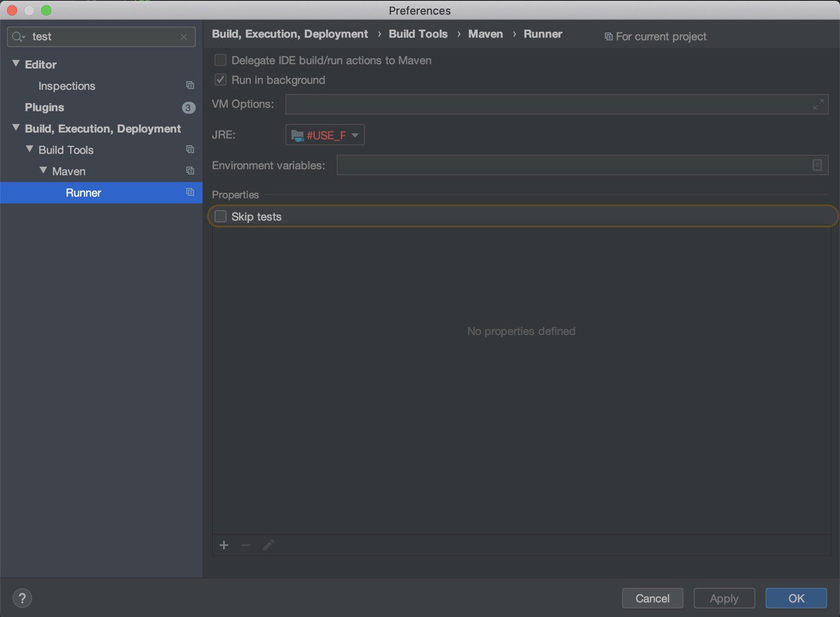
Task: Collapse the Editor tree node
Action: click(x=16, y=64)
